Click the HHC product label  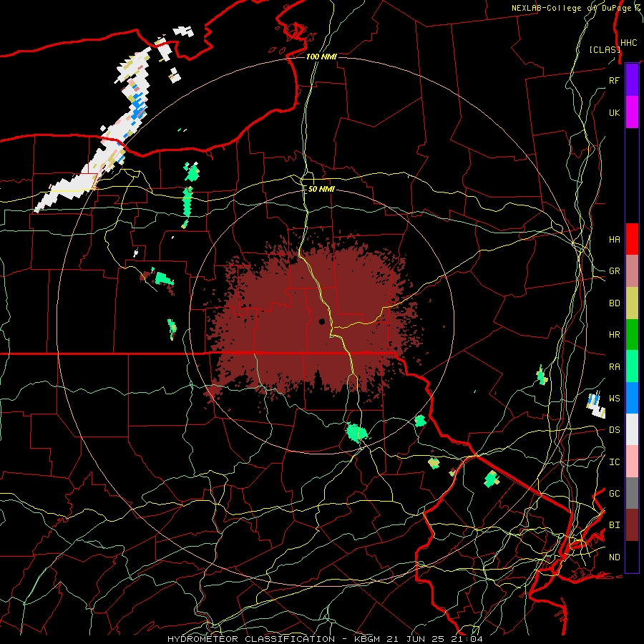(x=628, y=43)
